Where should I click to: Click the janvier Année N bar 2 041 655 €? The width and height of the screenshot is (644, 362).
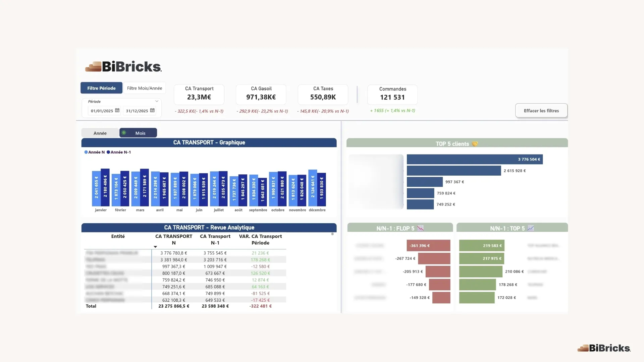tap(96, 188)
